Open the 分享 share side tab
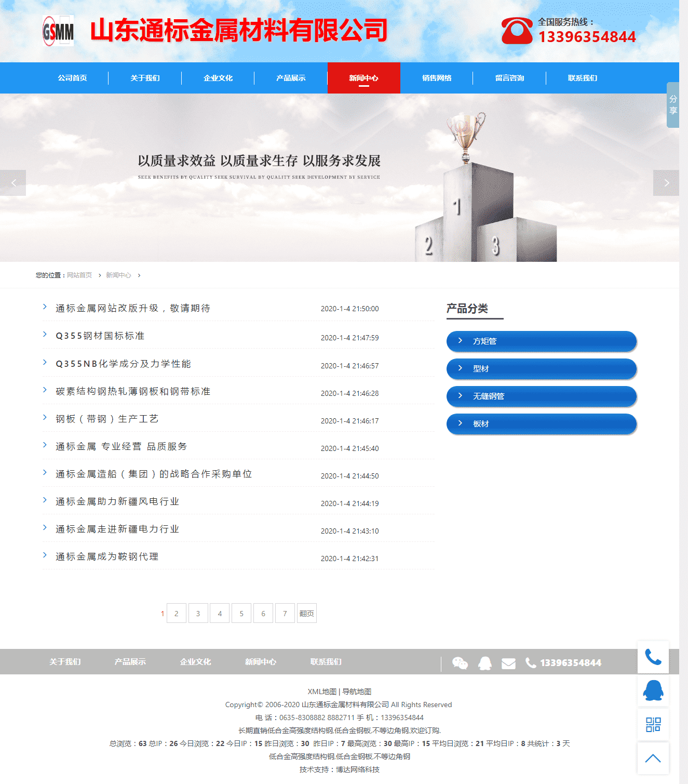Screen dimensions: 688x784 pos(673,105)
